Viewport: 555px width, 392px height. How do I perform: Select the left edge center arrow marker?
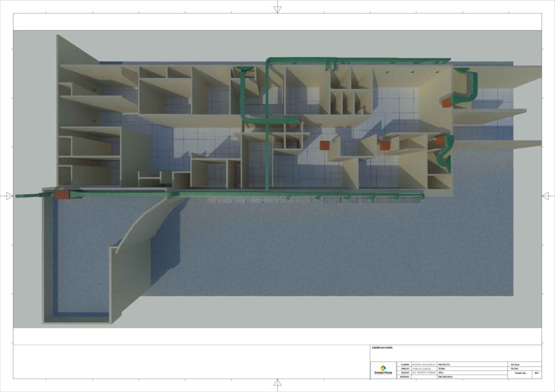9,196
